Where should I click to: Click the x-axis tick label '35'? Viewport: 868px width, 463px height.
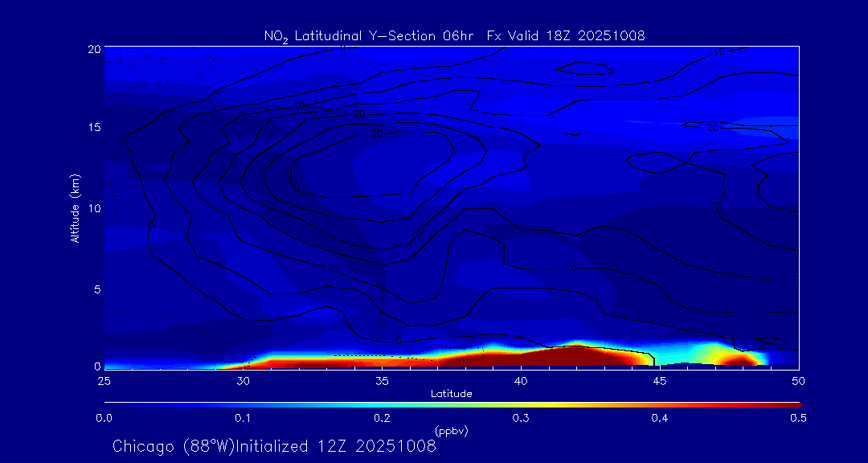click(382, 380)
